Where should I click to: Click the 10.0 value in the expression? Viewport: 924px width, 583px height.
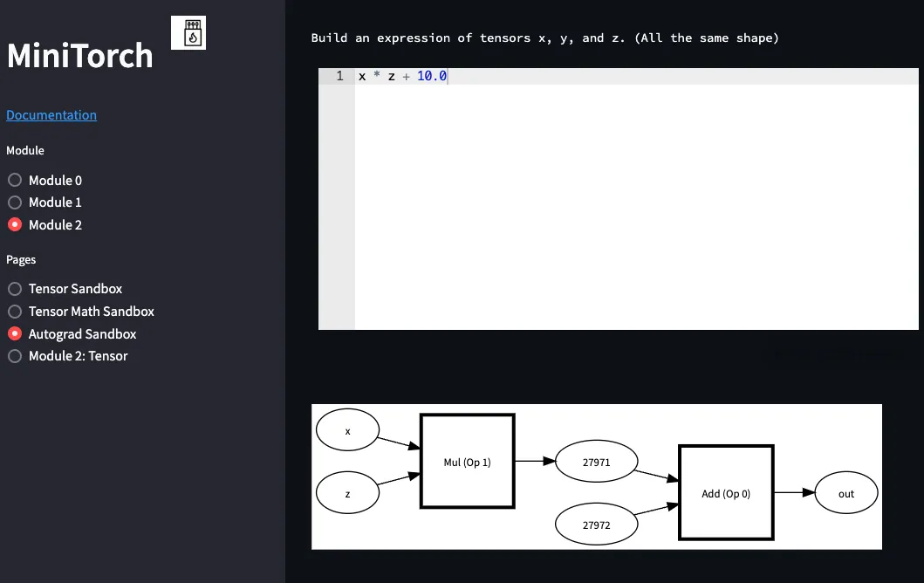click(x=432, y=76)
